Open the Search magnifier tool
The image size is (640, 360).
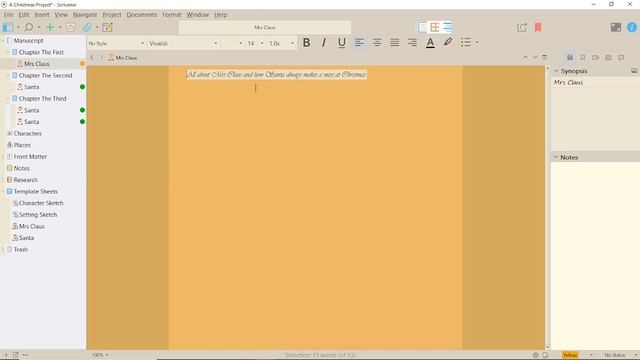[29, 27]
